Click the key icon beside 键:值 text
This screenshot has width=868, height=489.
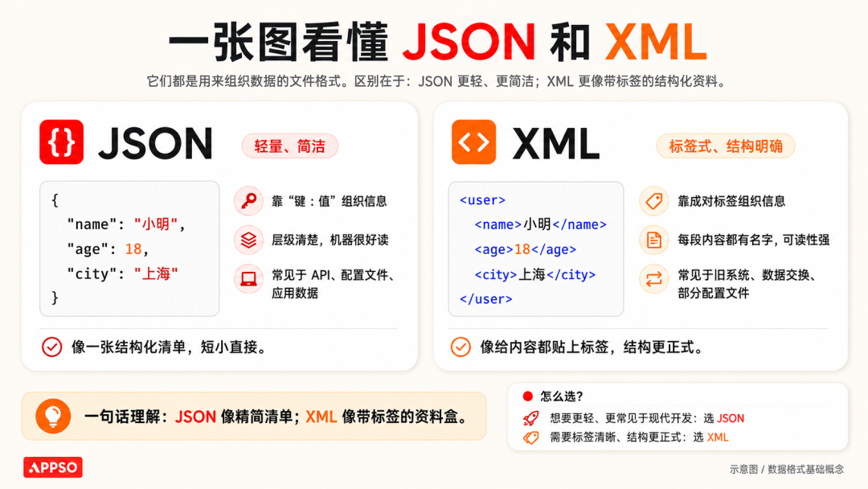248,200
